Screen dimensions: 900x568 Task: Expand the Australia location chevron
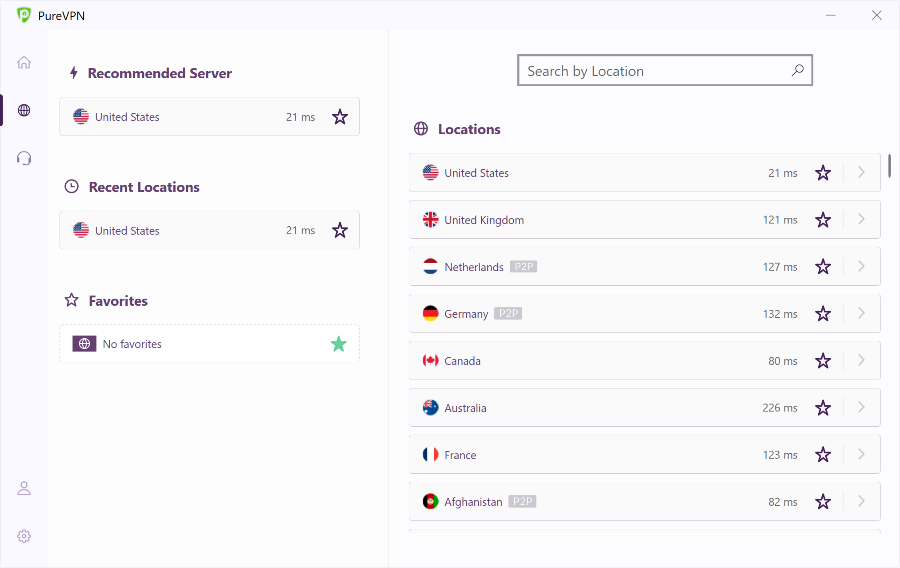[861, 408]
